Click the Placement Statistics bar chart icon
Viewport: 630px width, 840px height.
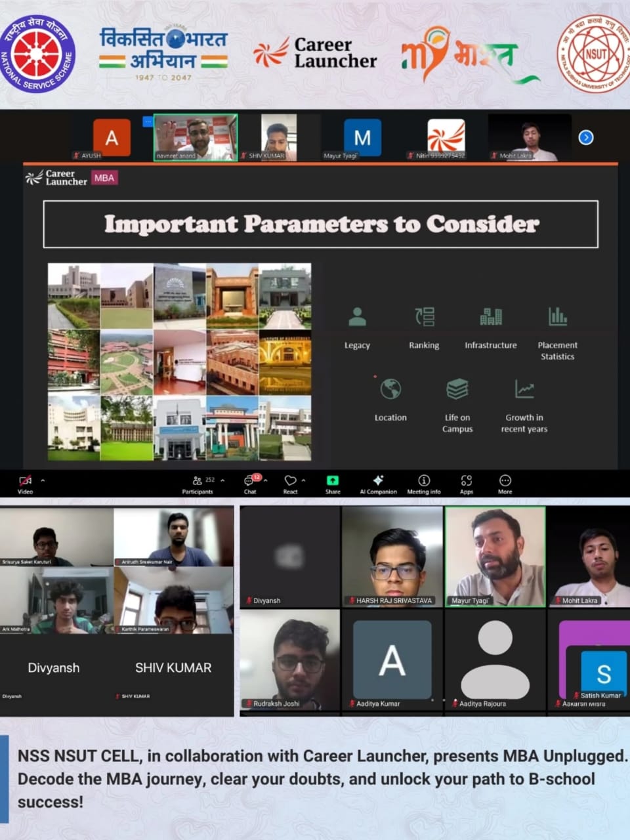pyautogui.click(x=558, y=317)
